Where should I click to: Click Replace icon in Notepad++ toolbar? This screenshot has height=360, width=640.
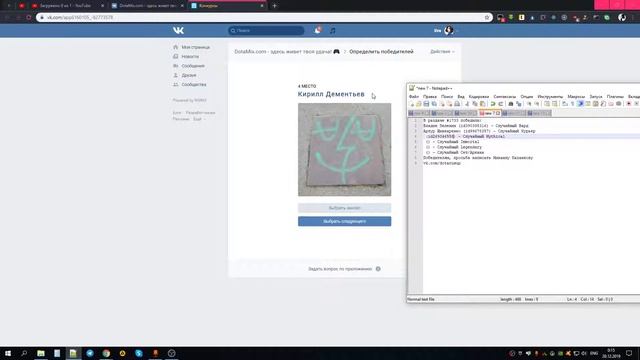coord(519,104)
